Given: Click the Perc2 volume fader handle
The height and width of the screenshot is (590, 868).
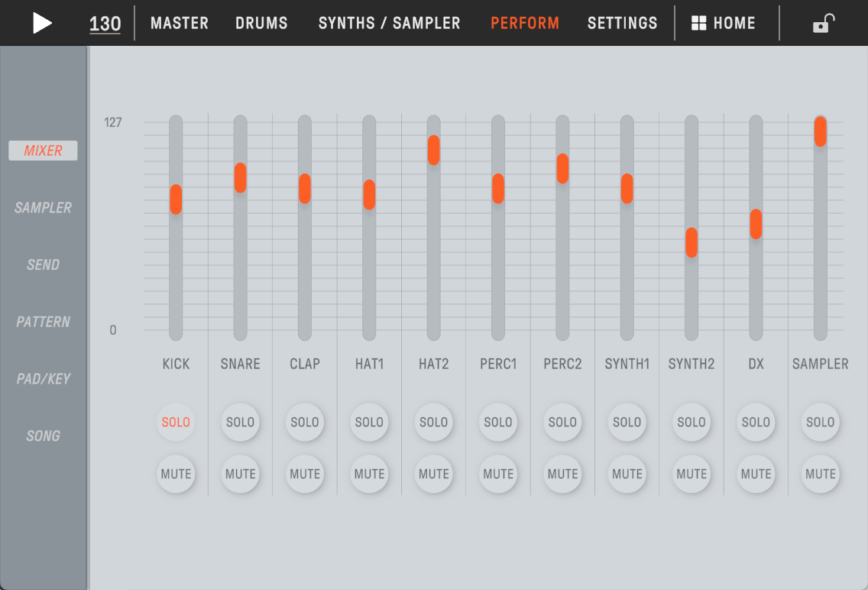Looking at the screenshot, I should coord(562,169).
